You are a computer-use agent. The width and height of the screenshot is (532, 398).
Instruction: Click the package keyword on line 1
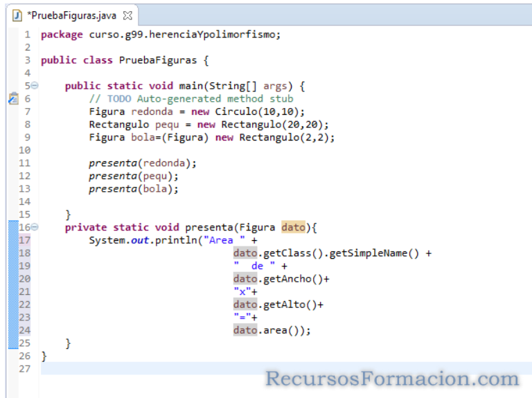coord(62,35)
